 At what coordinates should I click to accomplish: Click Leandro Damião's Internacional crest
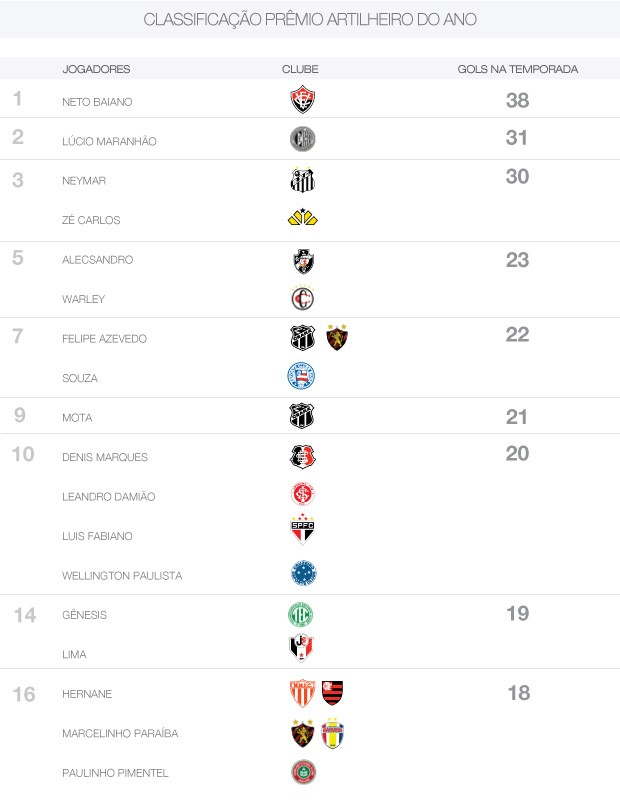(302, 494)
